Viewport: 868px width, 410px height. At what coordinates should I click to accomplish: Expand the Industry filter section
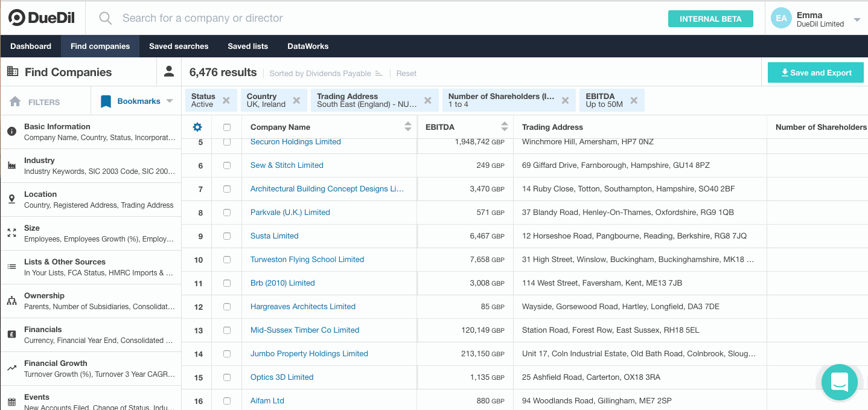(91, 165)
